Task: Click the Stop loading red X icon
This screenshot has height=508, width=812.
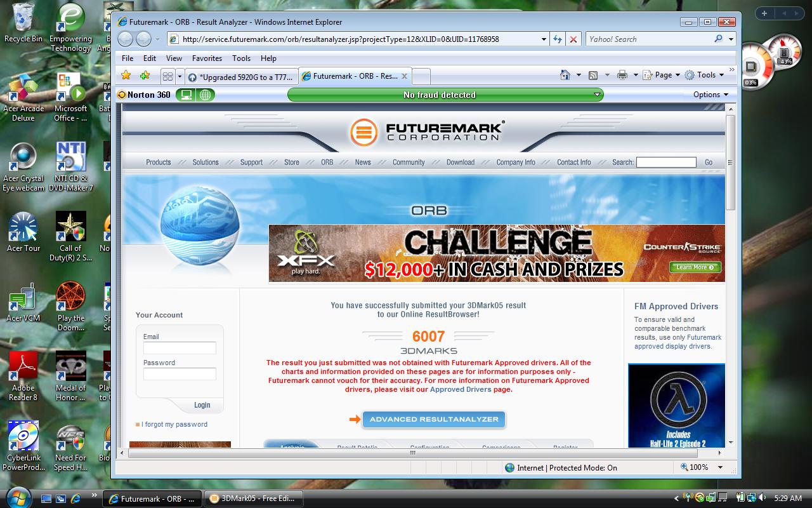Action: pyautogui.click(x=573, y=39)
